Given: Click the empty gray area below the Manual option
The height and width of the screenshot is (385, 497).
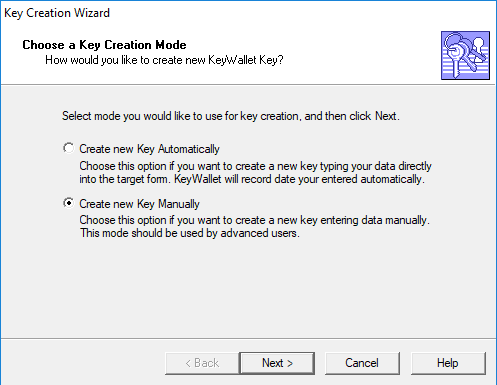Looking at the screenshot, I should tap(248, 288).
